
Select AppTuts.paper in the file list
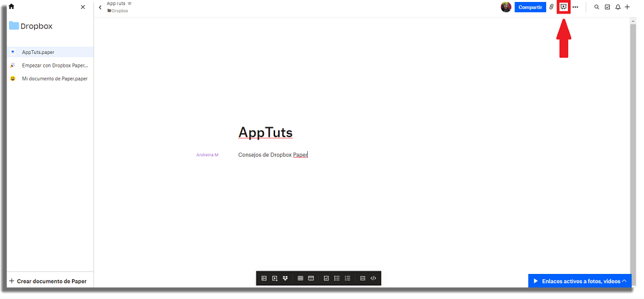click(x=50, y=52)
